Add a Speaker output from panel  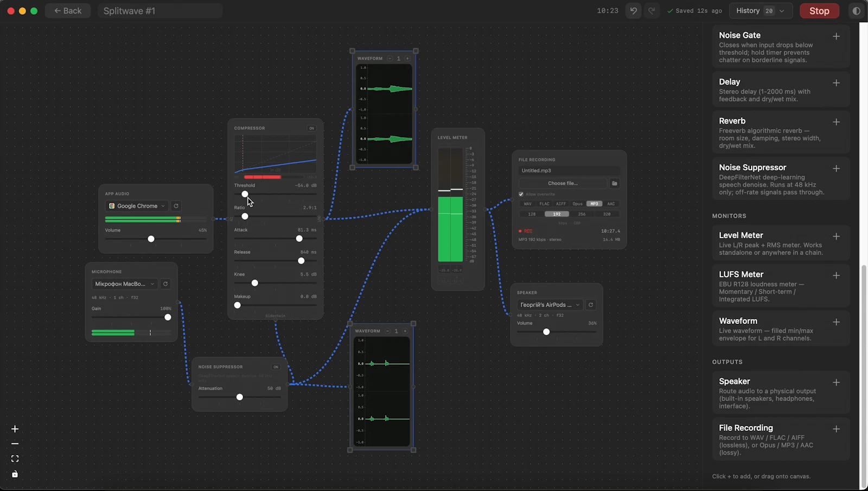pyautogui.click(x=837, y=382)
